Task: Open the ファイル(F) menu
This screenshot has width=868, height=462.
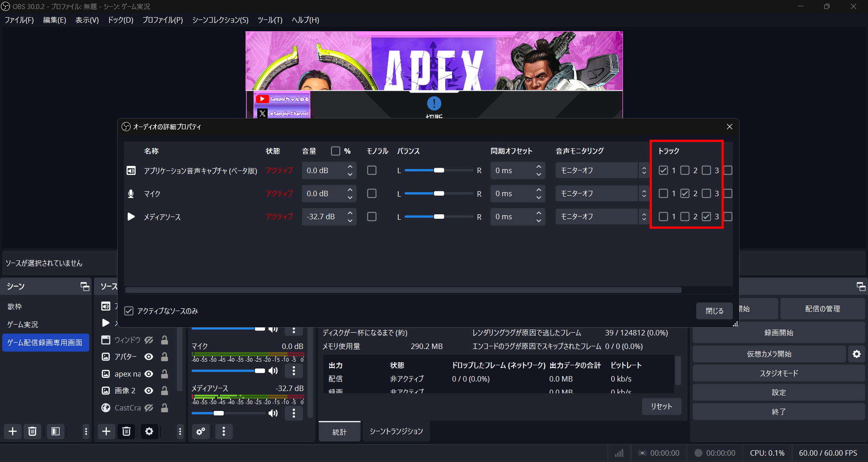Action: point(19,20)
